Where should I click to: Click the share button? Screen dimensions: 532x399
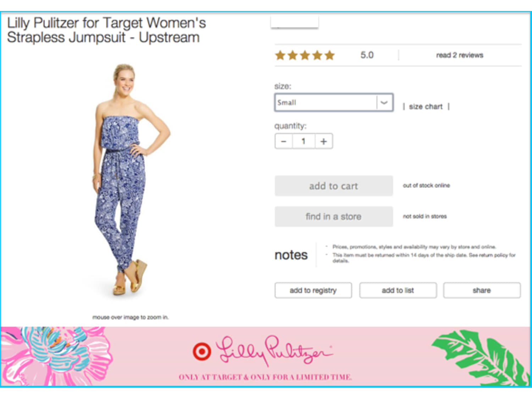(482, 290)
